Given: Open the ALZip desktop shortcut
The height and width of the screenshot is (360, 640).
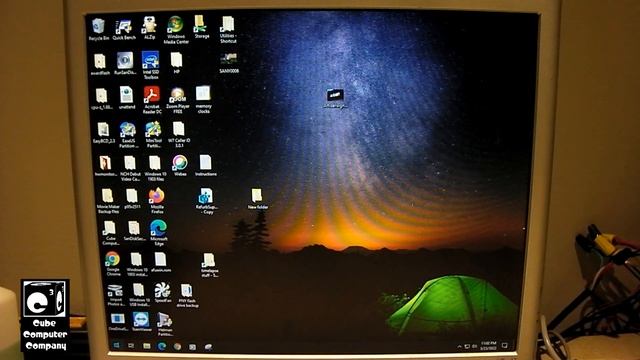Looking at the screenshot, I should pos(149,28).
